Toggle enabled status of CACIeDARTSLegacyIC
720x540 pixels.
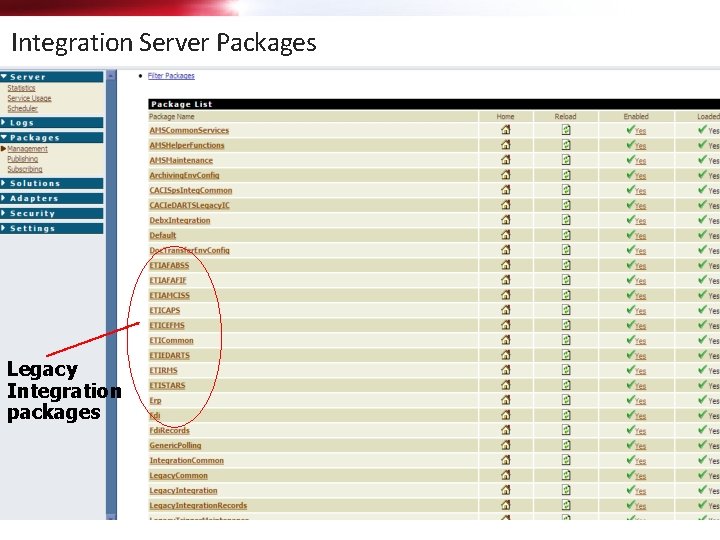click(x=641, y=206)
